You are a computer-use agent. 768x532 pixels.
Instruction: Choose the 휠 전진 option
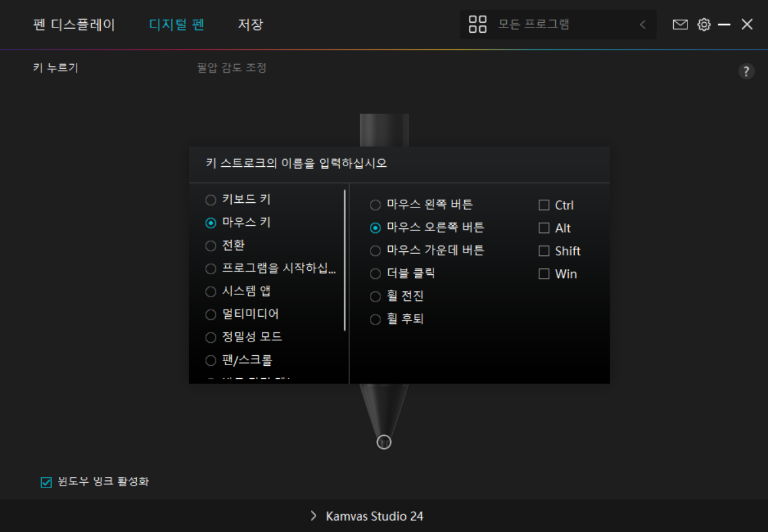pos(375,296)
